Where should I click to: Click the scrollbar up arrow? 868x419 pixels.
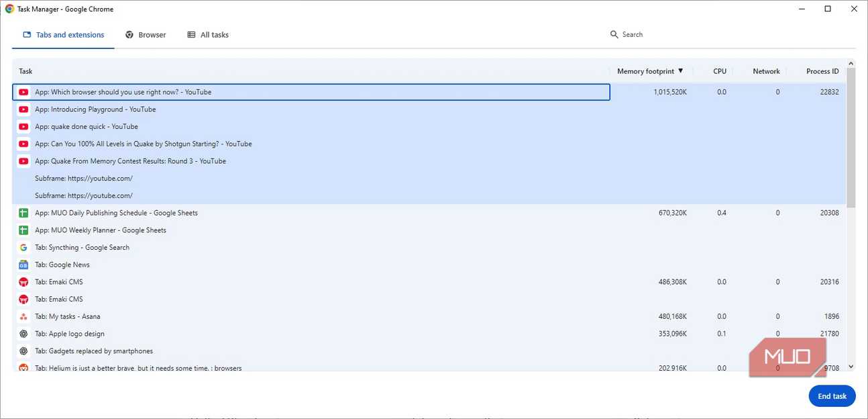pyautogui.click(x=851, y=64)
